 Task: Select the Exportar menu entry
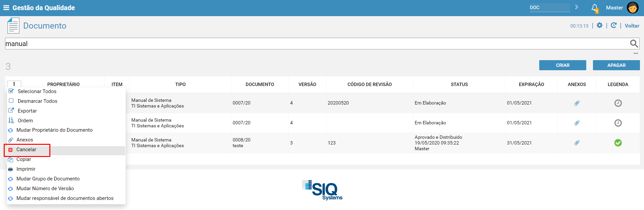27,111
